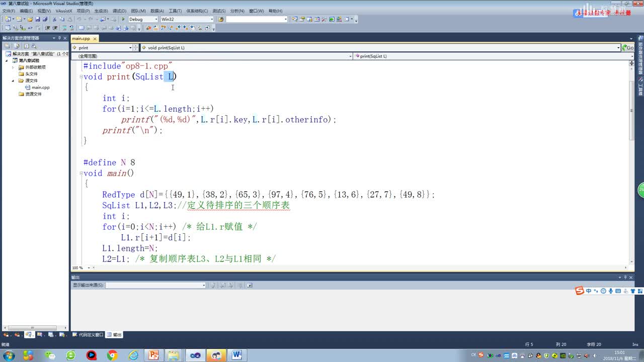Open the 显示输出来源 dropdown
The width and height of the screenshot is (644, 362).
coord(156,285)
